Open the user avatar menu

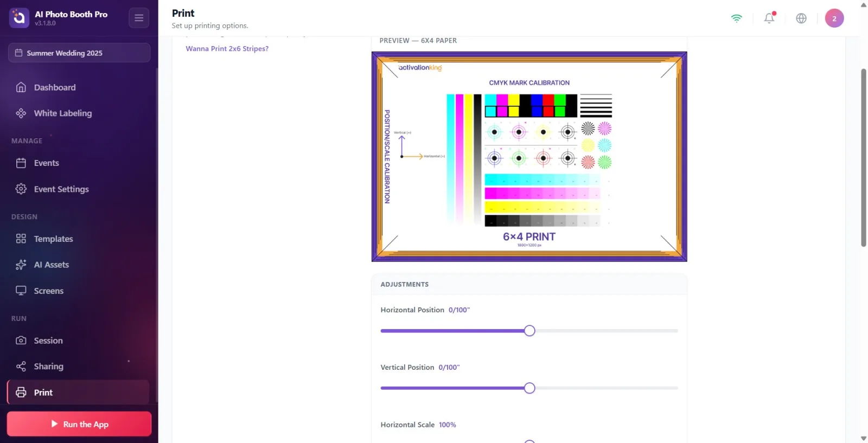[834, 18]
